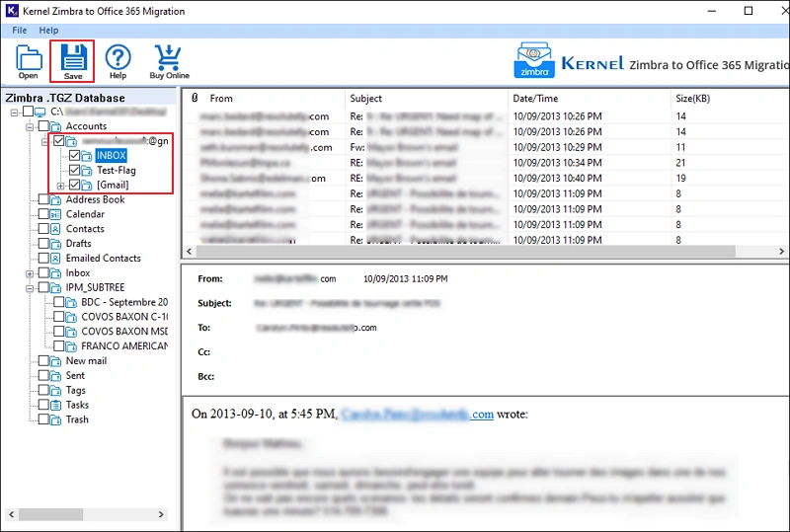Screen dimensions: 790x532
Task: Uncheck the INBOX folder checkbox
Action: [x=75, y=155]
